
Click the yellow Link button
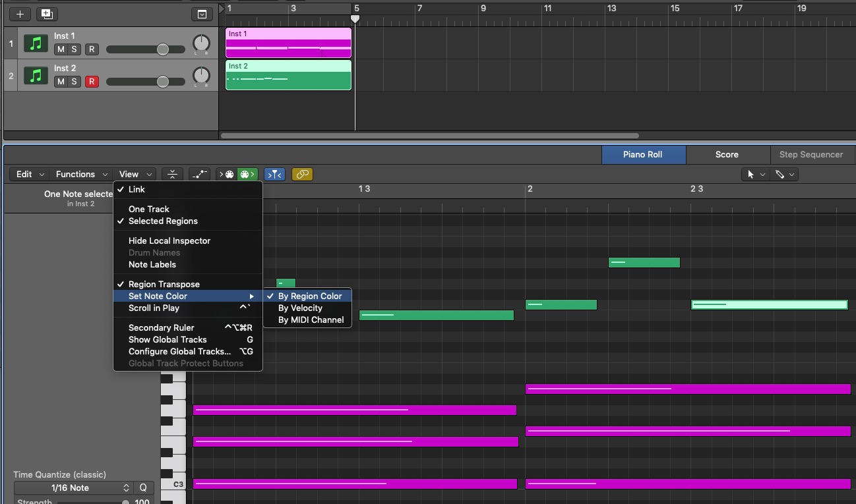(x=302, y=175)
